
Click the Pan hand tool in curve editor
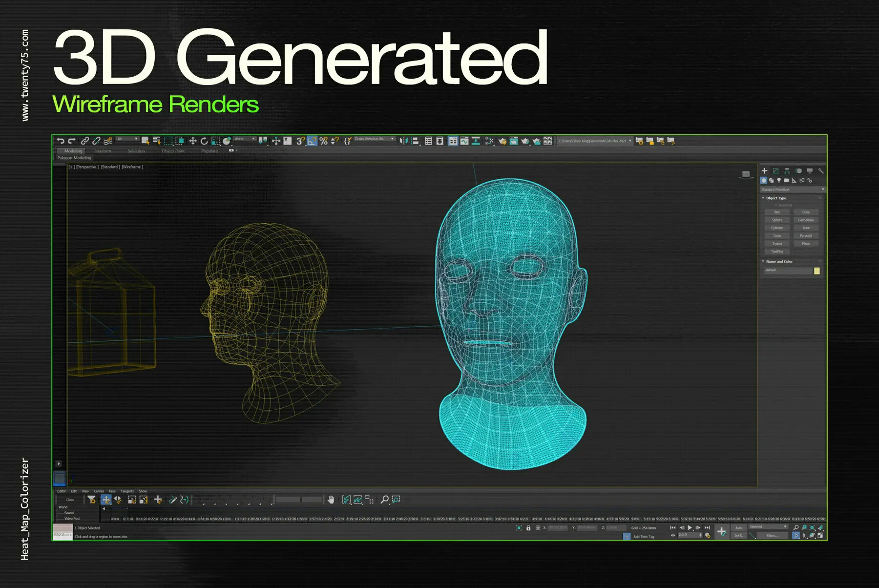[331, 500]
